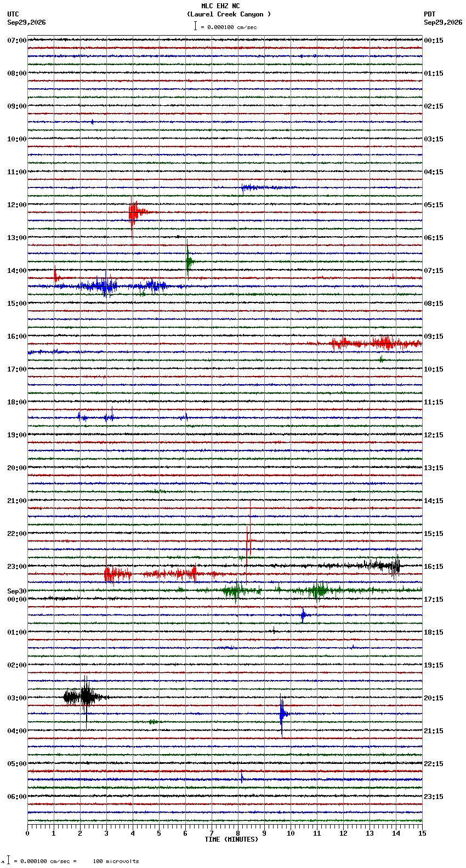Click the '09:15' PDT time label
The image size is (466, 868).
point(434,336)
